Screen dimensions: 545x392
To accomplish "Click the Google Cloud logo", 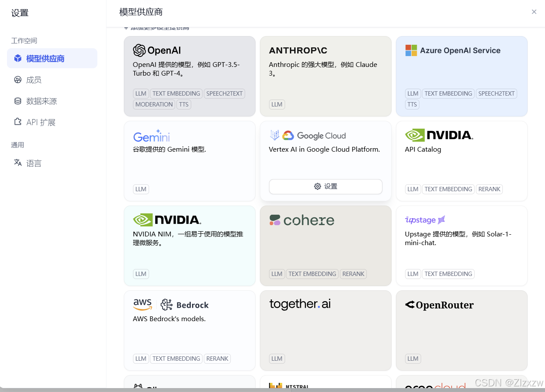I will tap(308, 136).
